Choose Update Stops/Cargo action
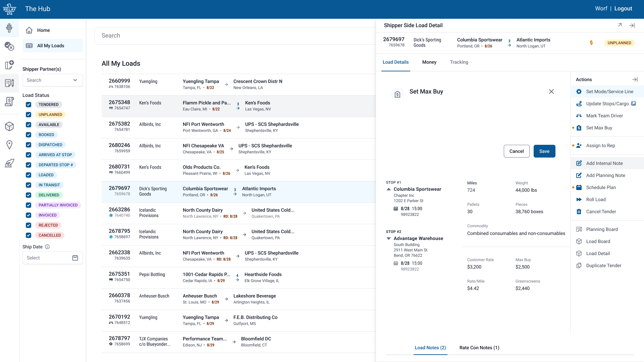The height and width of the screenshot is (362, 644). pyautogui.click(x=607, y=104)
